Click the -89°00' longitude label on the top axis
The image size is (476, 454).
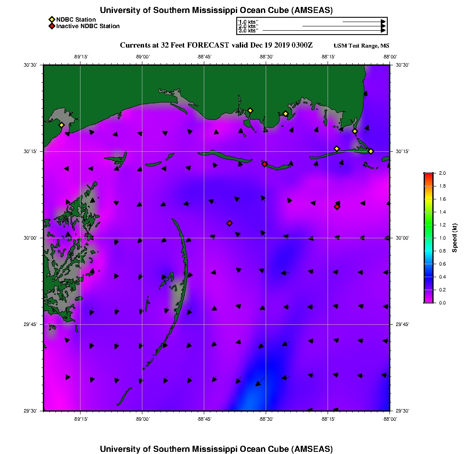pos(142,57)
